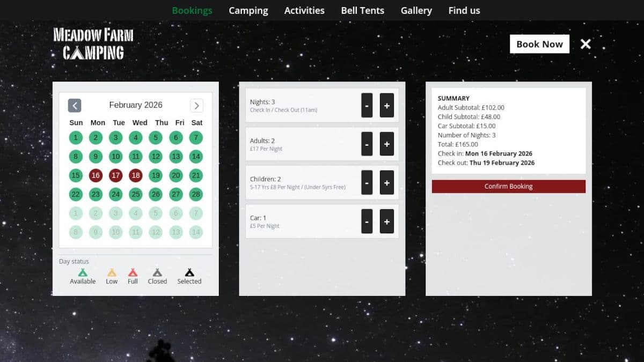Click the Book Now button
The height and width of the screenshot is (362, 644).
click(539, 44)
